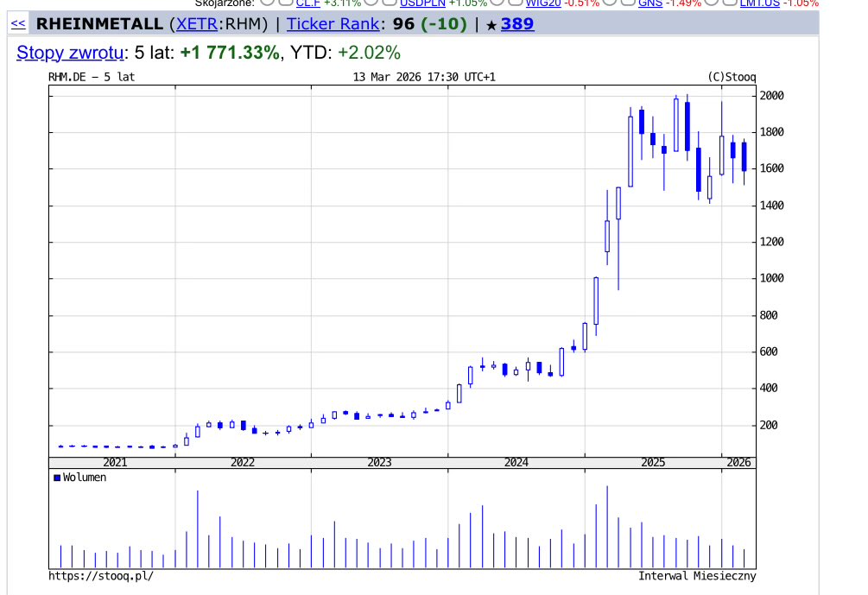Click the USDPLN related ticker link
The image size is (868, 595).
(422, 3)
